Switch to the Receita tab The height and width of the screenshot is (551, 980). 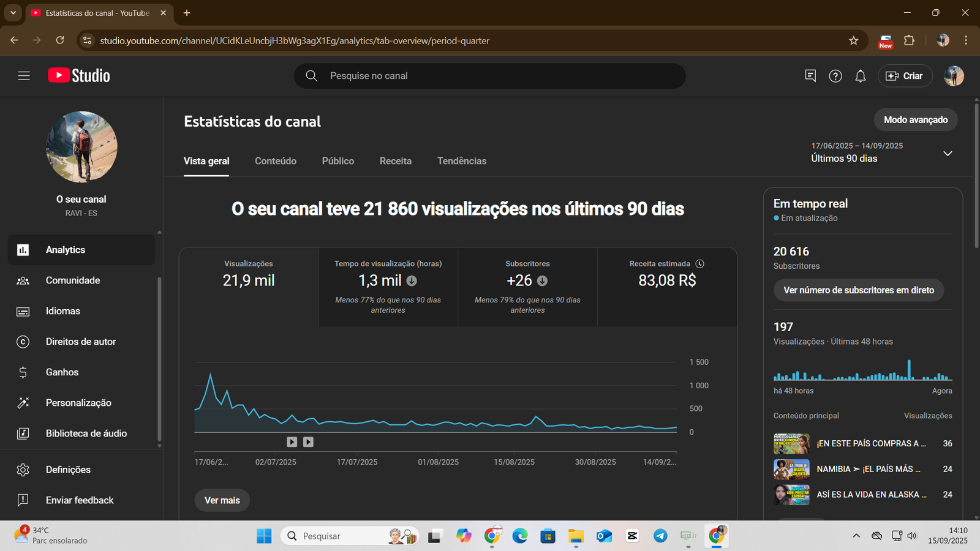[396, 161]
